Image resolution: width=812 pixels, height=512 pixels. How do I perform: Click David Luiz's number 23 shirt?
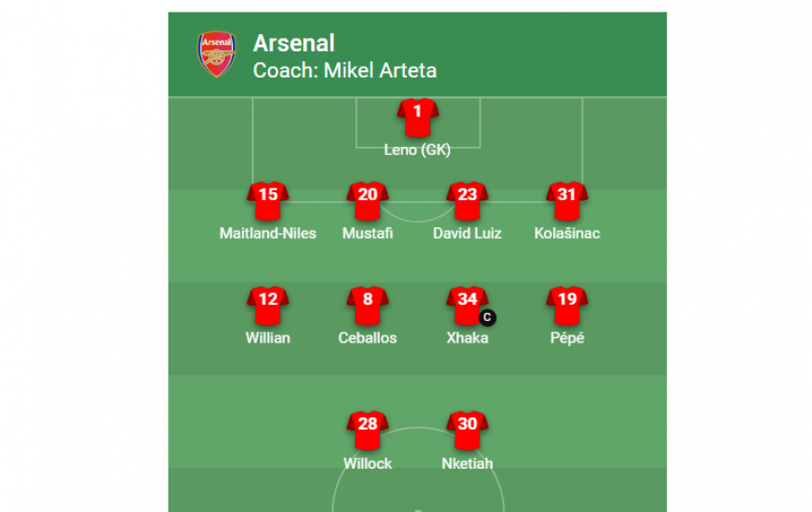click(467, 201)
